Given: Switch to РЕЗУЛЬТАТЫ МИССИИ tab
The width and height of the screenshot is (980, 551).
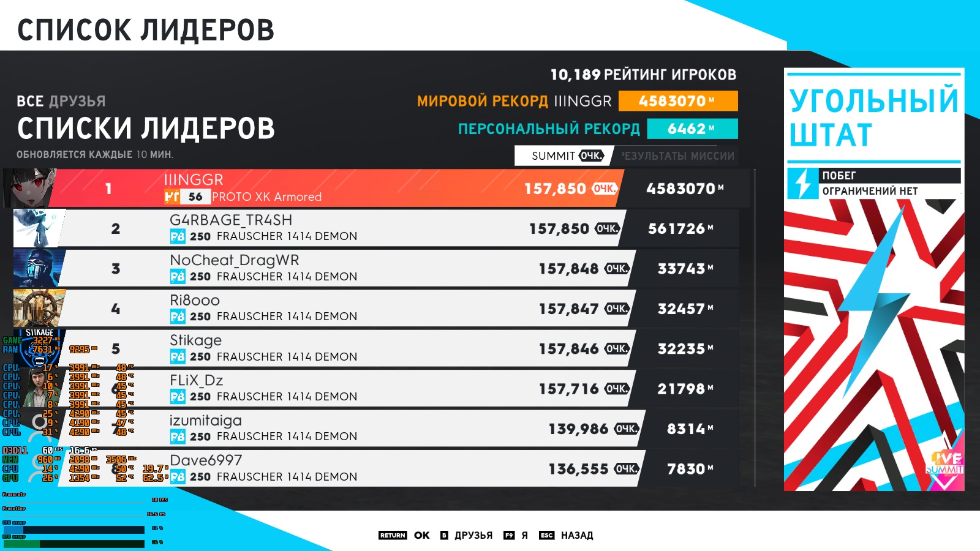Looking at the screenshot, I should (677, 156).
